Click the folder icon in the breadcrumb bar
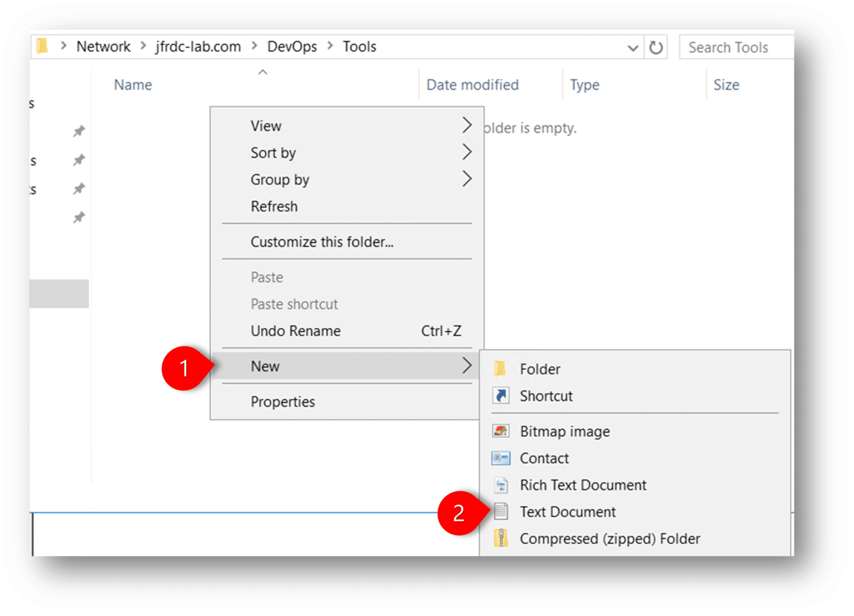Viewport: 854px width, 616px height. point(42,46)
